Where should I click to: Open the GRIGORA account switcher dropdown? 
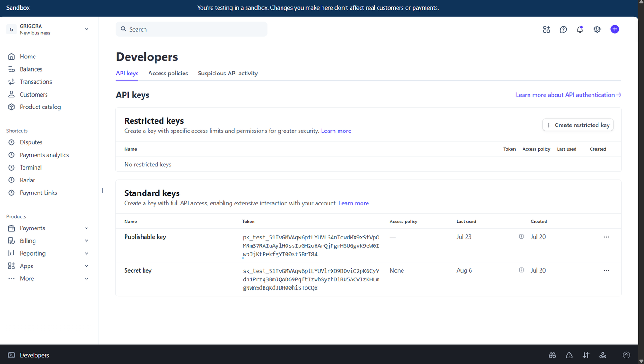coord(48,29)
